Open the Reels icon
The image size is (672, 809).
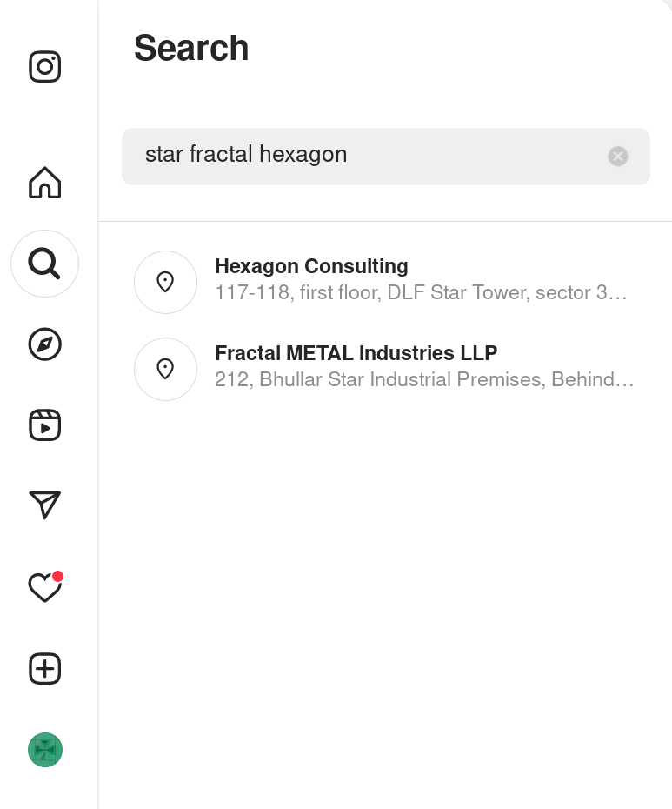[x=45, y=425]
